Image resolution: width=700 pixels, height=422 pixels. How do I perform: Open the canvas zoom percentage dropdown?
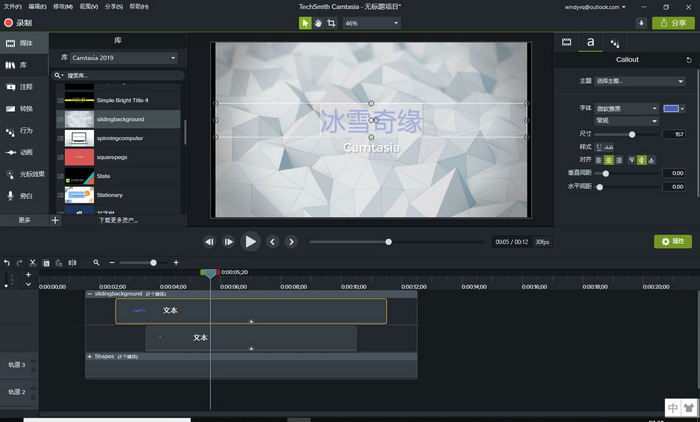tap(371, 23)
